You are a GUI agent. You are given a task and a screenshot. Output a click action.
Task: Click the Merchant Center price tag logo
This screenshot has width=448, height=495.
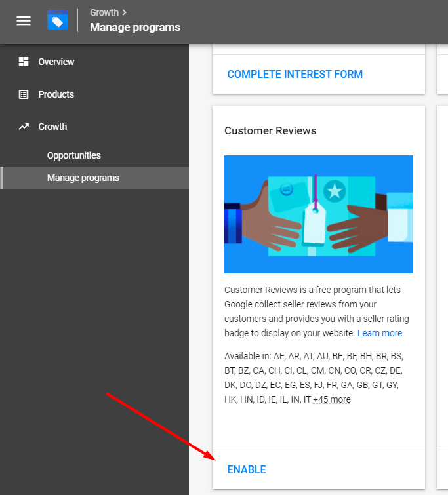click(x=58, y=21)
